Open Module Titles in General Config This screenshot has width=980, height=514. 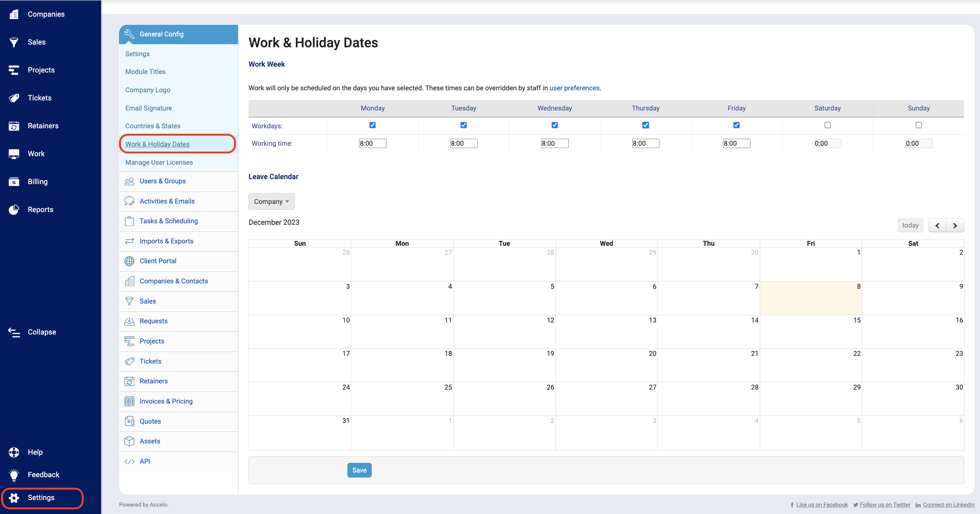145,72
